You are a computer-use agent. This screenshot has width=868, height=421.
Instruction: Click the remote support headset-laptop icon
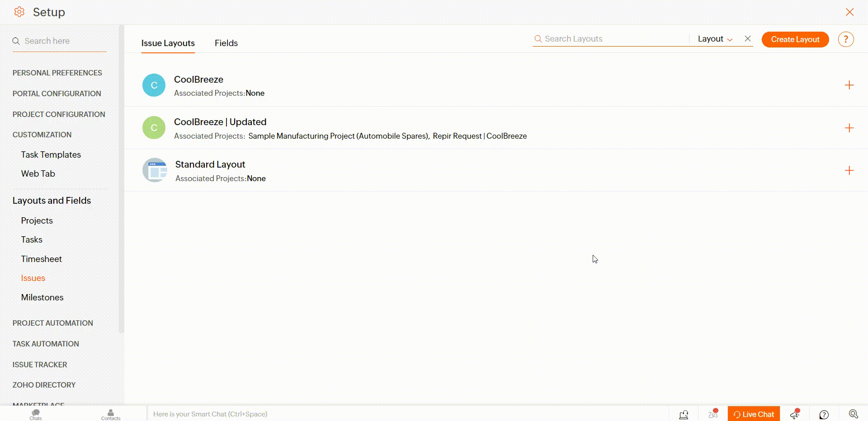click(684, 414)
